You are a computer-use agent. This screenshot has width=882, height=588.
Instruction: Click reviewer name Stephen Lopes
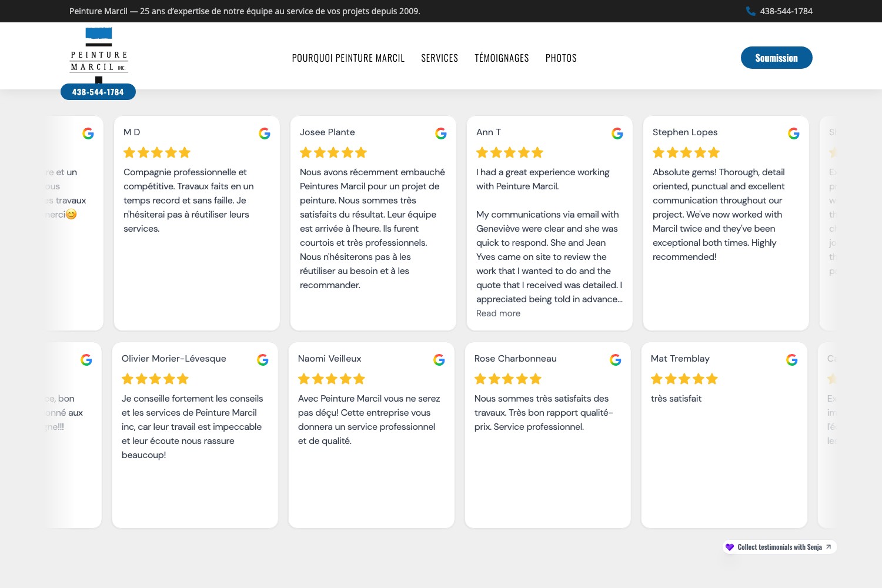point(685,132)
